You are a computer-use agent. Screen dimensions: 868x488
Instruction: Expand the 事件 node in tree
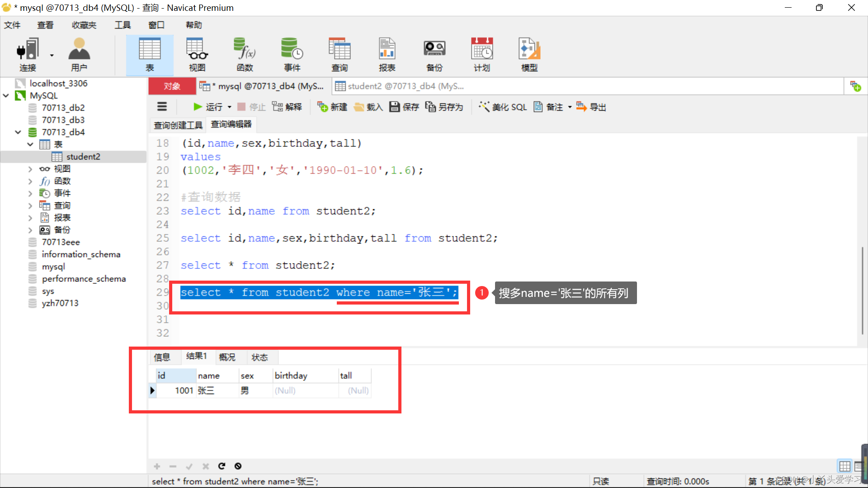coord(30,193)
